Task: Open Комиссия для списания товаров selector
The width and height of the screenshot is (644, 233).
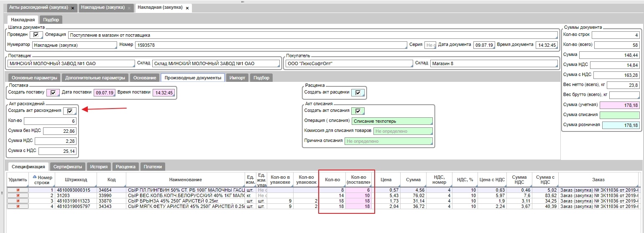Action: [402, 131]
